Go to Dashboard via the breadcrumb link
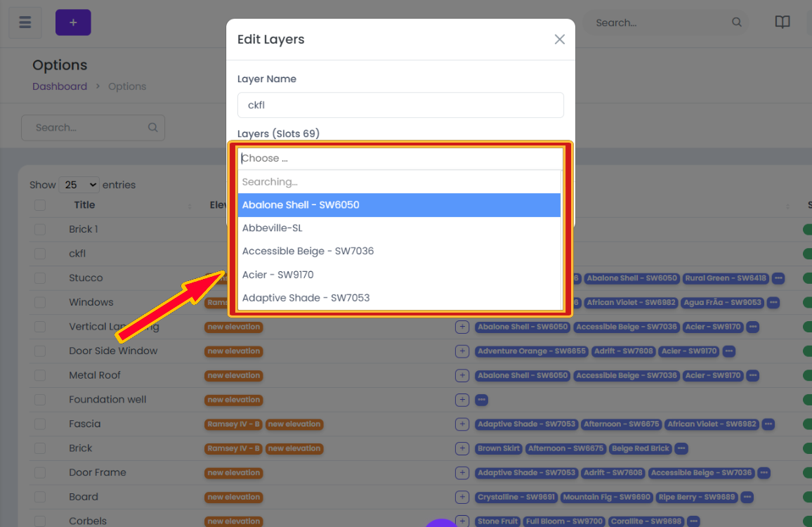Viewport: 812px width, 527px height. click(x=60, y=86)
